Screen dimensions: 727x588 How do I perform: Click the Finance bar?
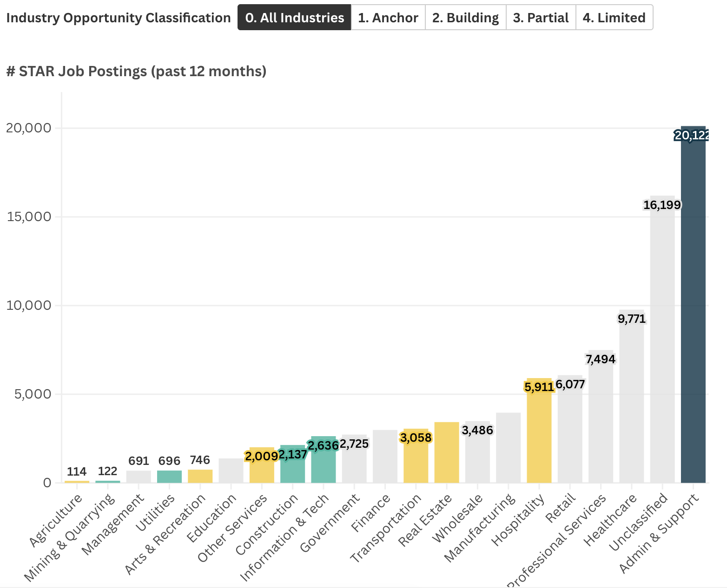click(385, 457)
